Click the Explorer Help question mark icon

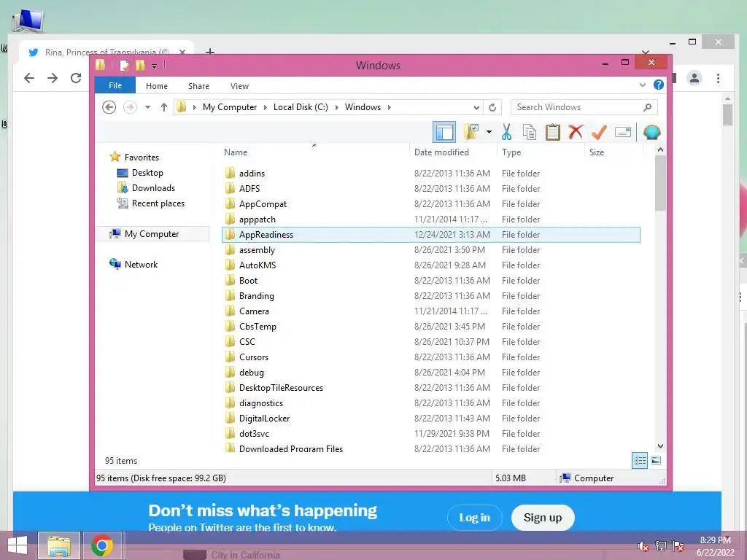click(x=659, y=85)
